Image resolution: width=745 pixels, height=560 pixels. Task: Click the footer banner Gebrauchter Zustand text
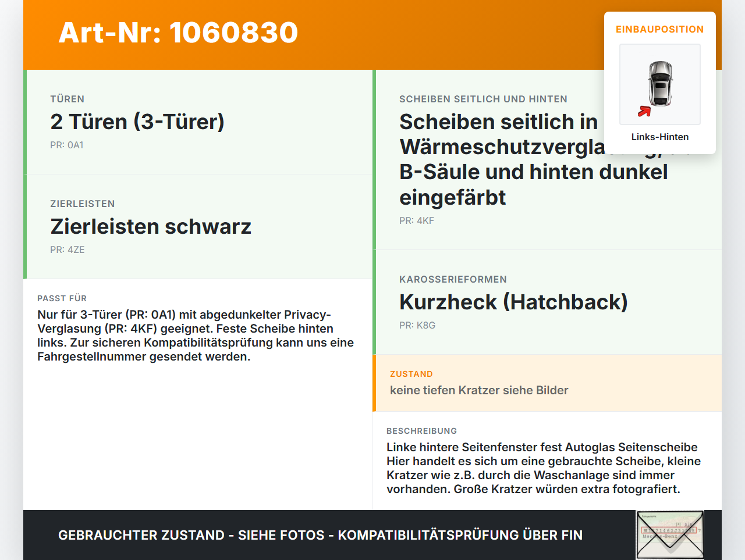click(x=320, y=535)
